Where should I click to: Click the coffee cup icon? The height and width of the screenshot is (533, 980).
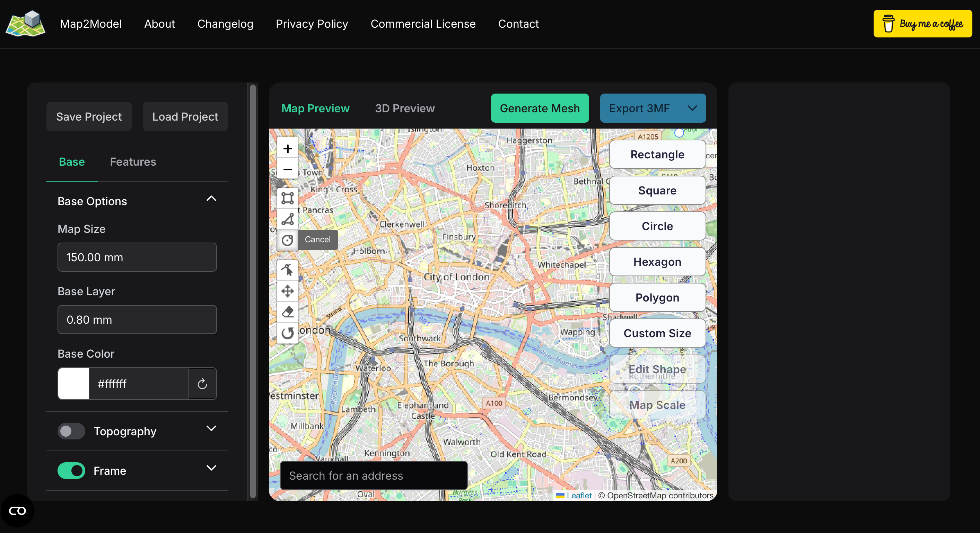(x=888, y=24)
